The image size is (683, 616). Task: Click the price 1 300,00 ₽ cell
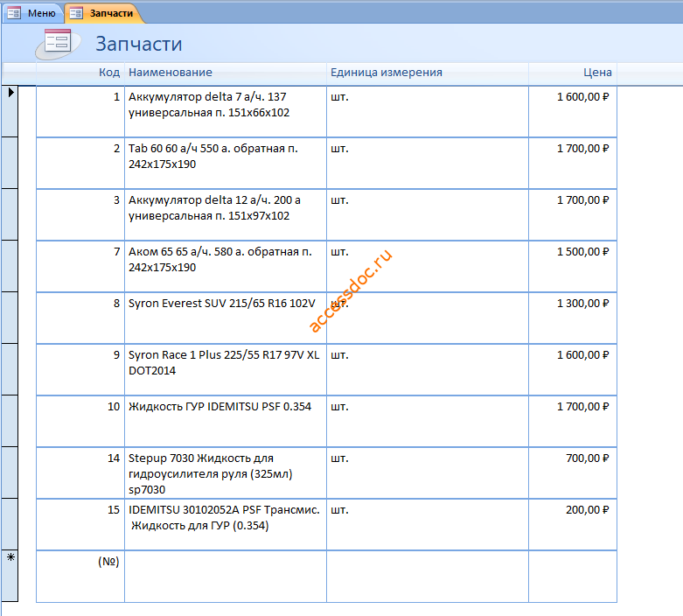573,318
